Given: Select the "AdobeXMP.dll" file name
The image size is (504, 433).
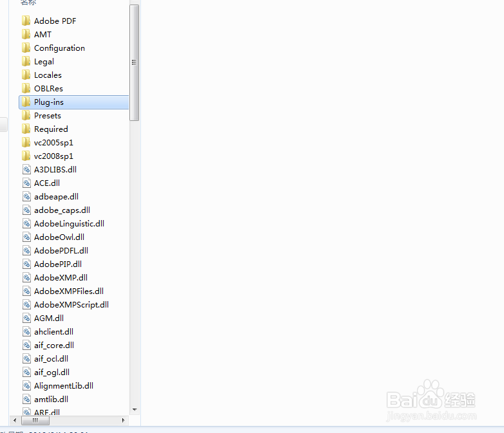Looking at the screenshot, I should click(x=61, y=277).
